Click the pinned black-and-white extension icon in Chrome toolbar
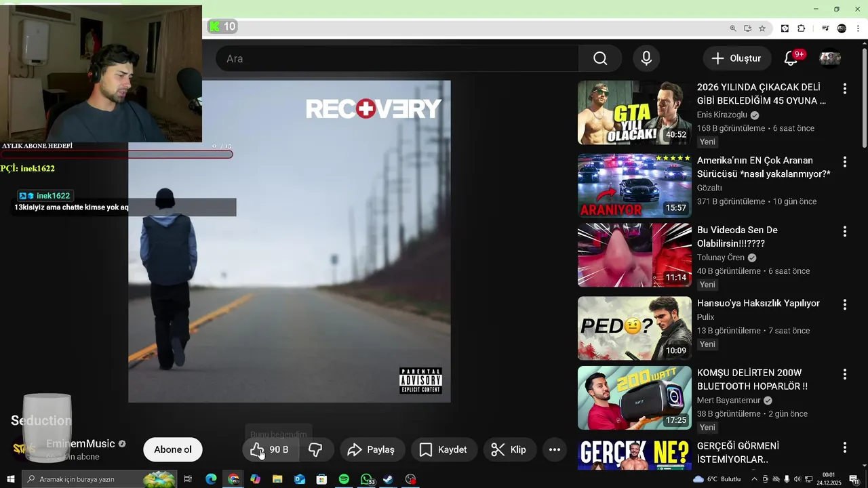The height and width of the screenshot is (488, 868). click(x=785, y=28)
